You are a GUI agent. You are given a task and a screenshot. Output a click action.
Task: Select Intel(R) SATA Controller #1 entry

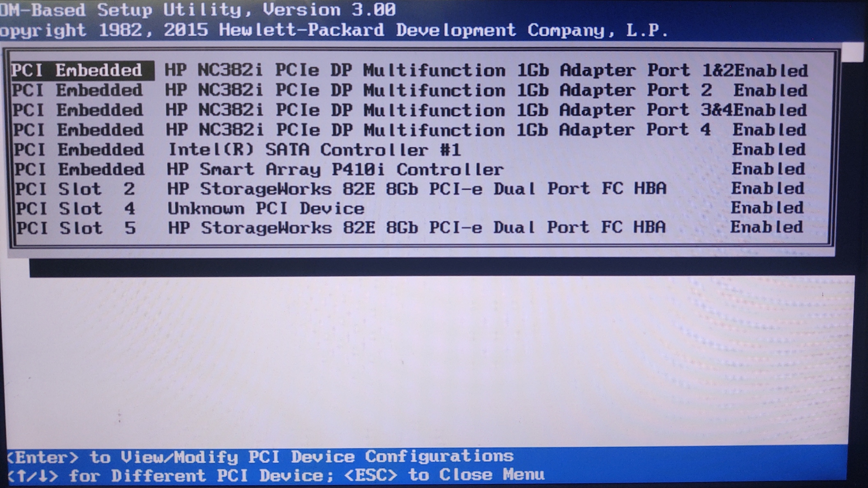click(x=314, y=150)
